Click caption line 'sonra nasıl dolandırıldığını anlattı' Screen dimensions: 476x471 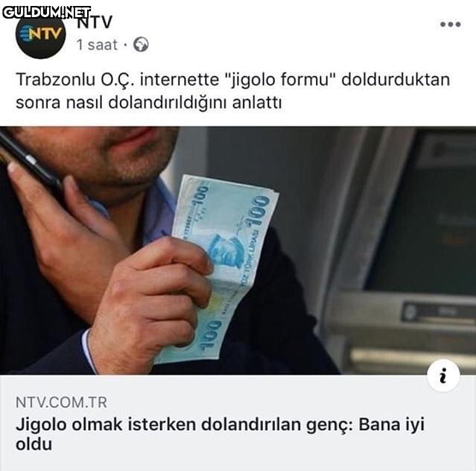click(149, 103)
